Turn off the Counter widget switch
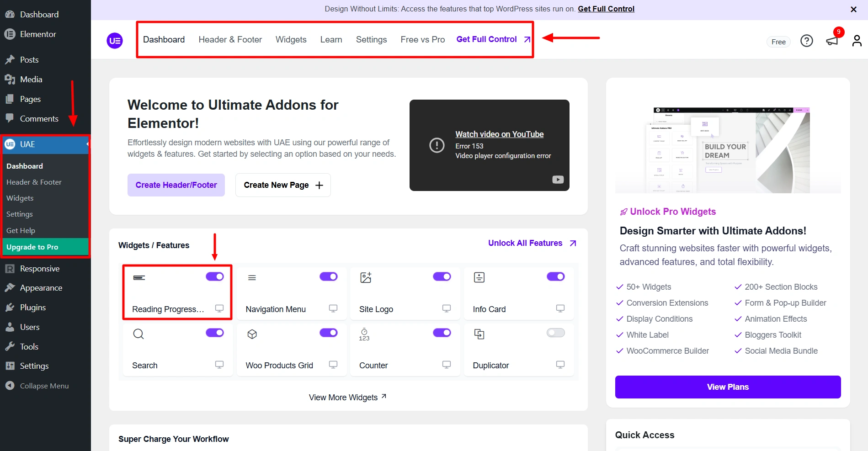 click(x=442, y=333)
